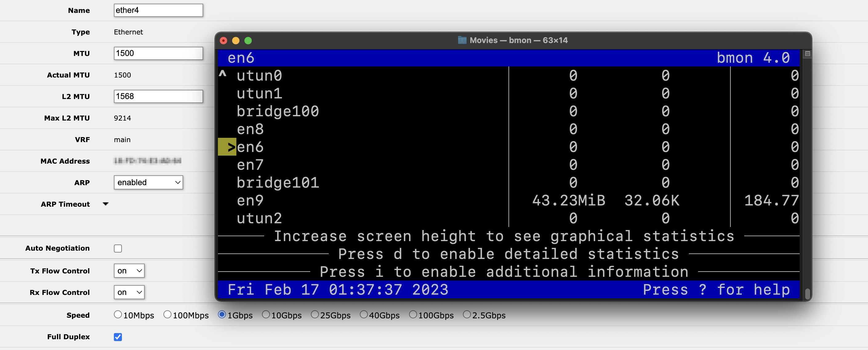Click the bridge101 interface row
Viewport: 868px width, 350px height.
509,182
